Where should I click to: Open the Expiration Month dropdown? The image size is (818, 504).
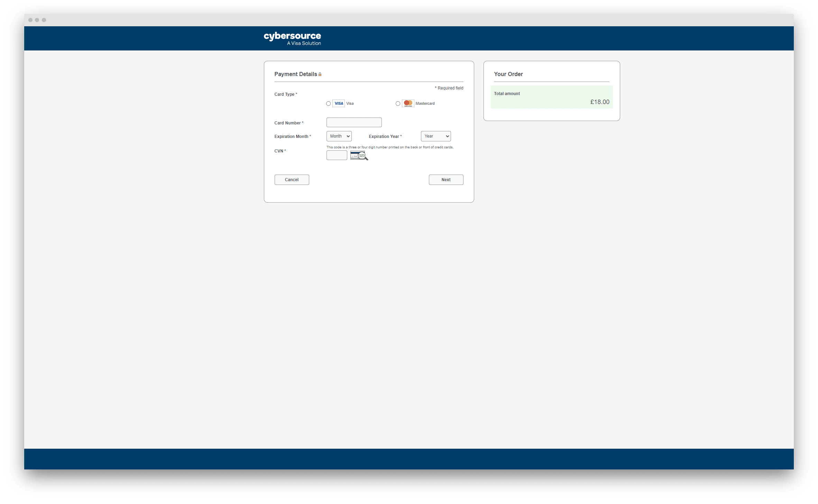click(x=339, y=136)
